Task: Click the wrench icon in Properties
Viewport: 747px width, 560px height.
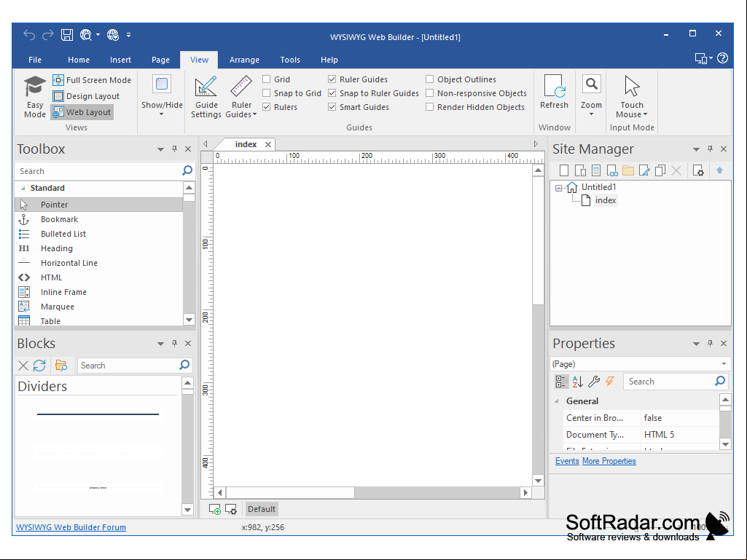Action: point(594,382)
